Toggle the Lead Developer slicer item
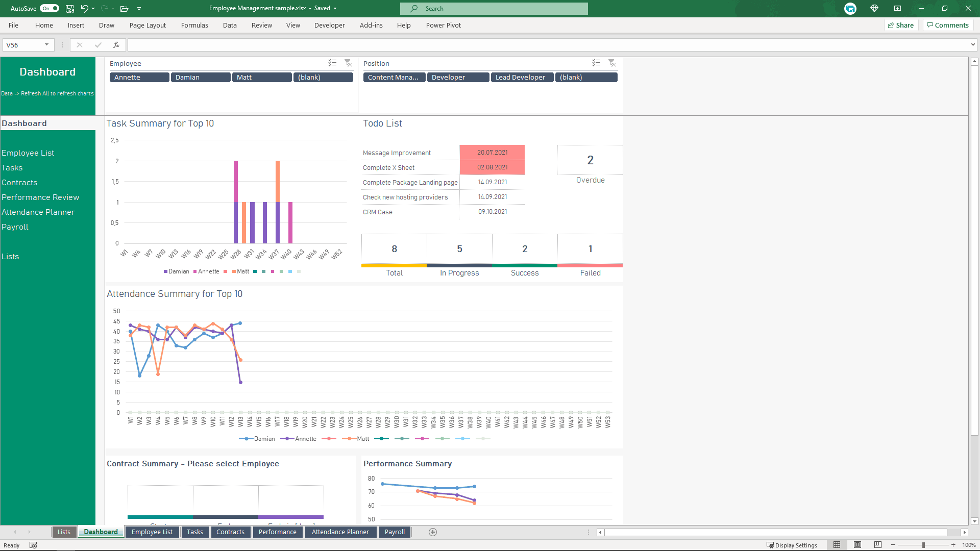The width and height of the screenshot is (980, 551). click(522, 78)
